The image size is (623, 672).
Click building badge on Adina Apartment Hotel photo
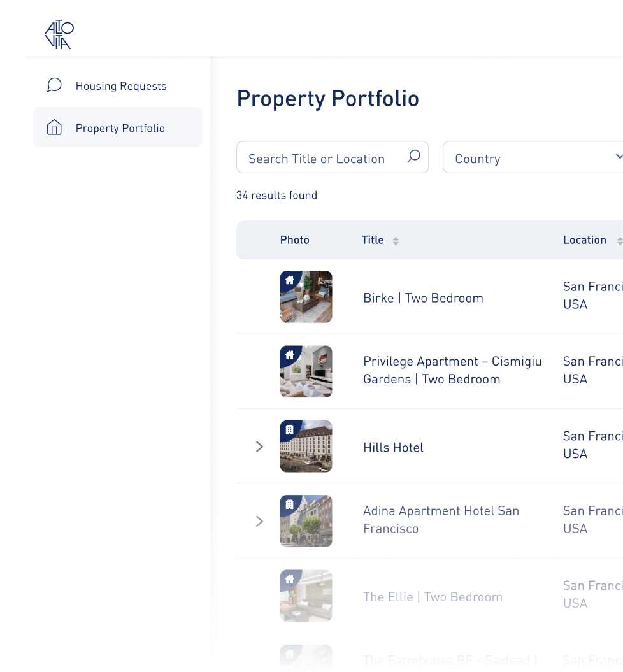[x=290, y=504]
